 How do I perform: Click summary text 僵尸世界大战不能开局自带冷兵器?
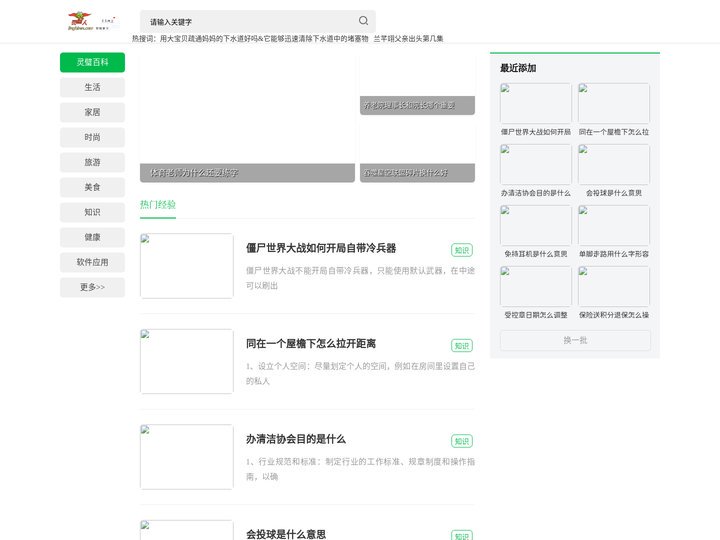click(360, 278)
